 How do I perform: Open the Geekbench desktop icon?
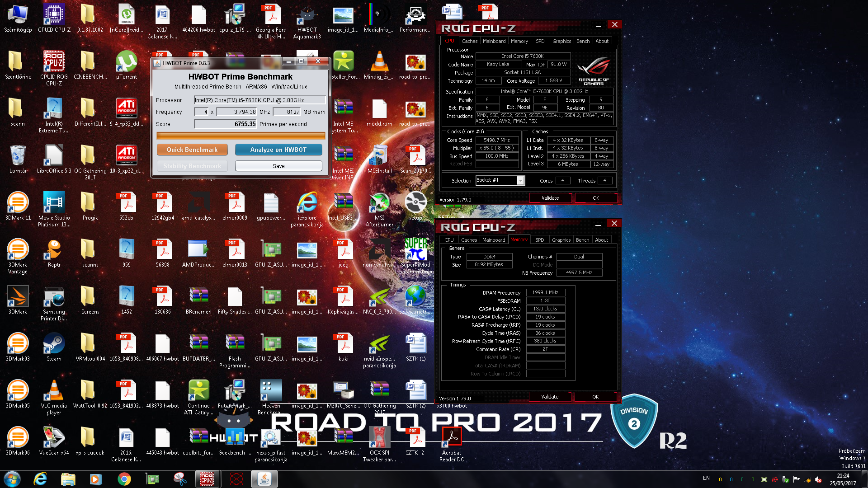[x=235, y=441]
